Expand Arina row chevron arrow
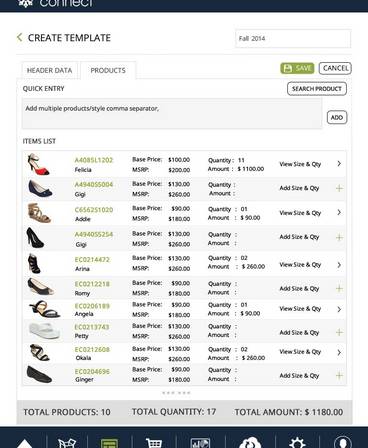 339,265
